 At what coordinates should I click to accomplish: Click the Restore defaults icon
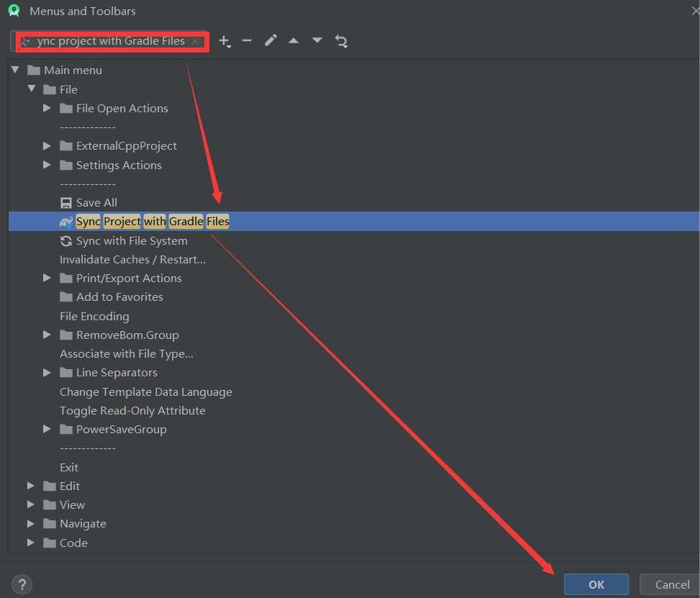pos(341,42)
